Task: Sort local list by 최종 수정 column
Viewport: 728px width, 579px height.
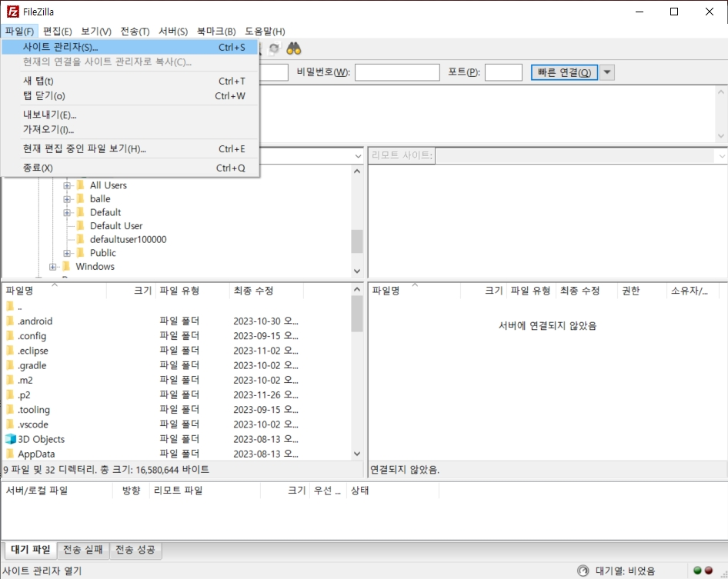Action: pos(266,291)
